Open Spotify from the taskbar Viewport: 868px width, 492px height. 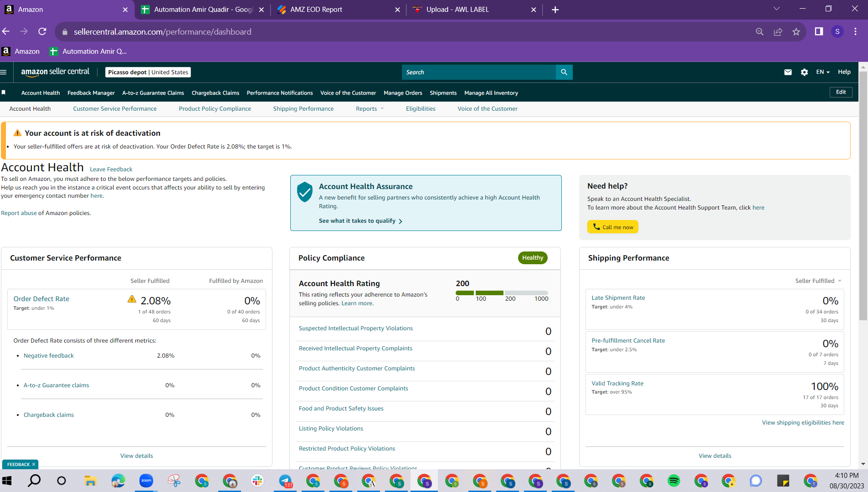(x=673, y=481)
